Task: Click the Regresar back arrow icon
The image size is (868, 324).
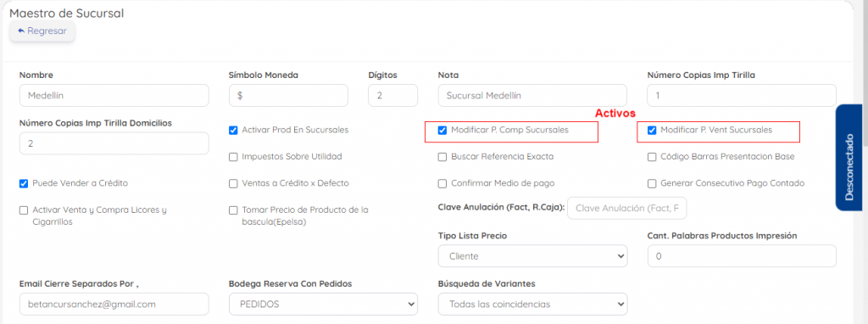Action: point(21,31)
